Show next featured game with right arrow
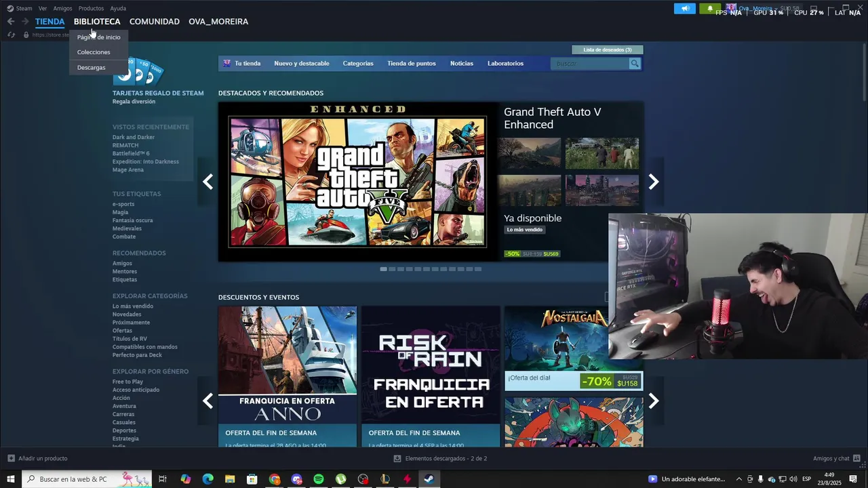The width and height of the screenshot is (868, 488). pos(654,182)
